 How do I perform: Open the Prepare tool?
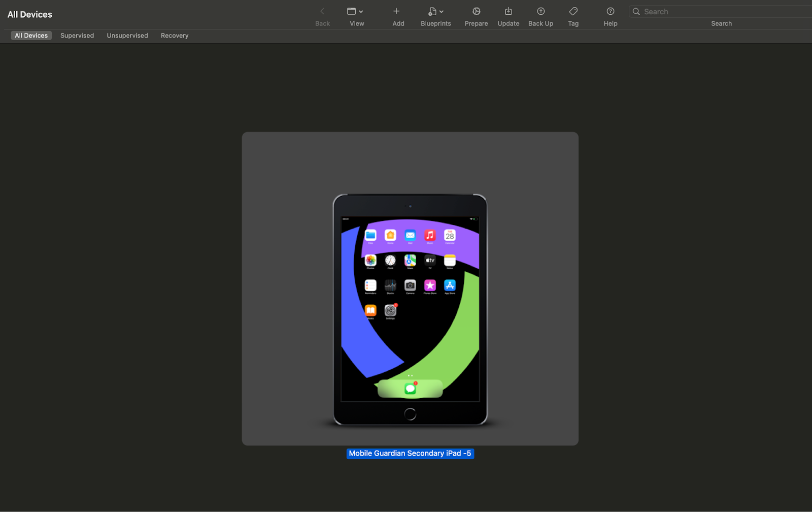point(476,11)
